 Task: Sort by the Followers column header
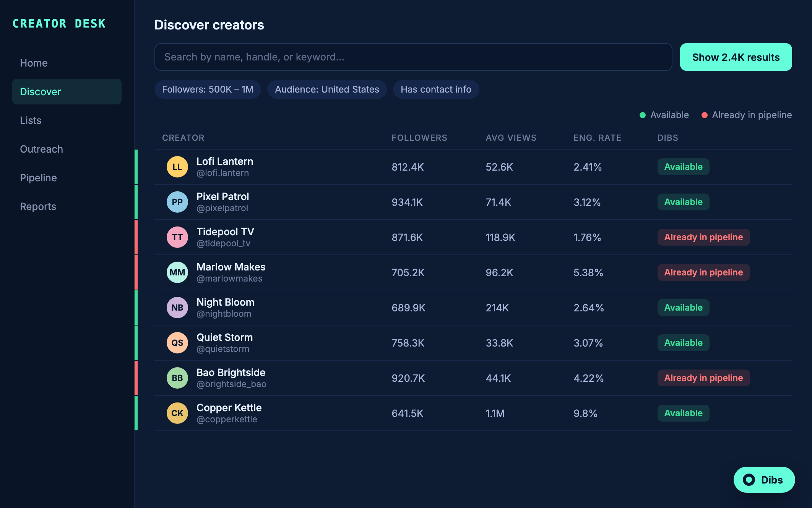pyautogui.click(x=419, y=138)
